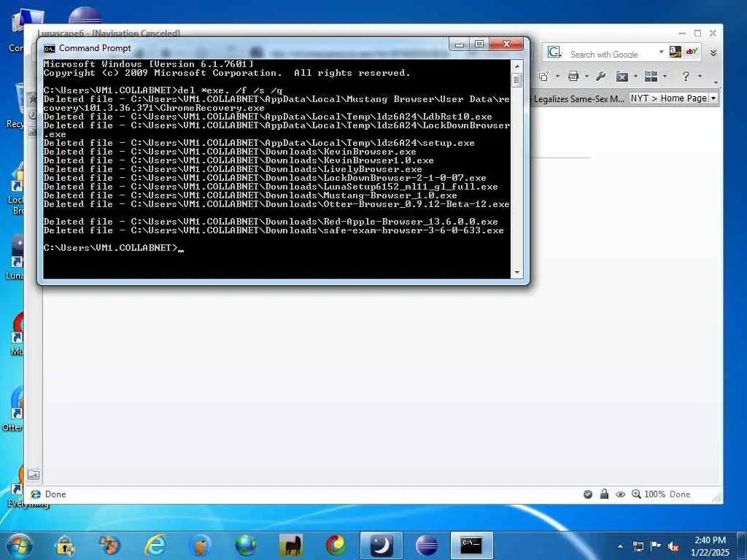Image resolution: width=747 pixels, height=560 pixels.
Task: Click the Command Prompt scrollbar up arrow
Action: tap(517, 66)
